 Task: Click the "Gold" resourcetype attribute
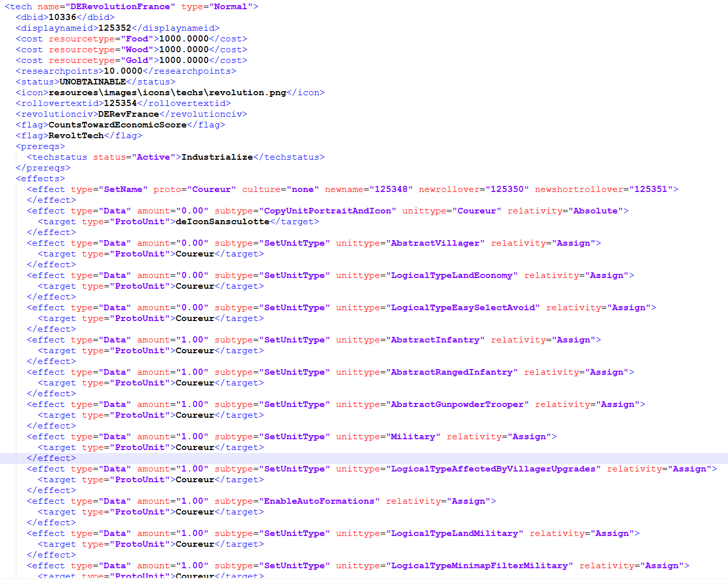point(137,60)
